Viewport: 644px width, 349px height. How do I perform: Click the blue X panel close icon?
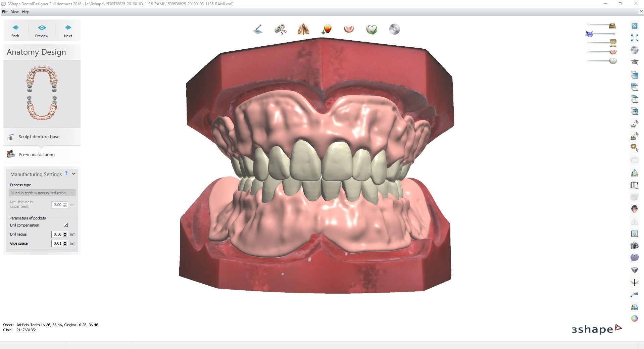pos(635,26)
